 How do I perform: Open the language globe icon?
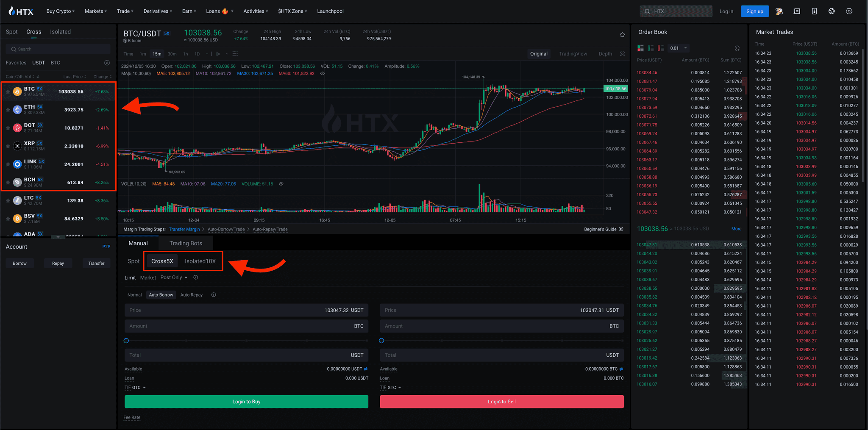point(832,11)
